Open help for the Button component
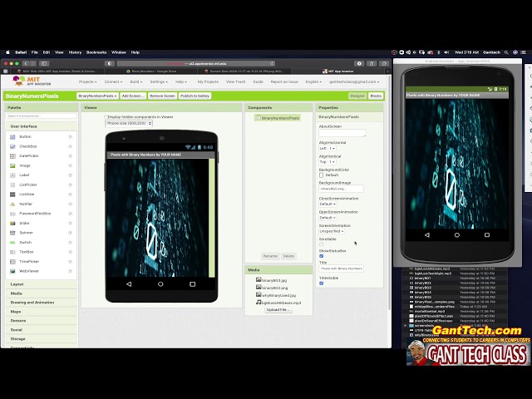The width and height of the screenshot is (532, 399). point(70,136)
